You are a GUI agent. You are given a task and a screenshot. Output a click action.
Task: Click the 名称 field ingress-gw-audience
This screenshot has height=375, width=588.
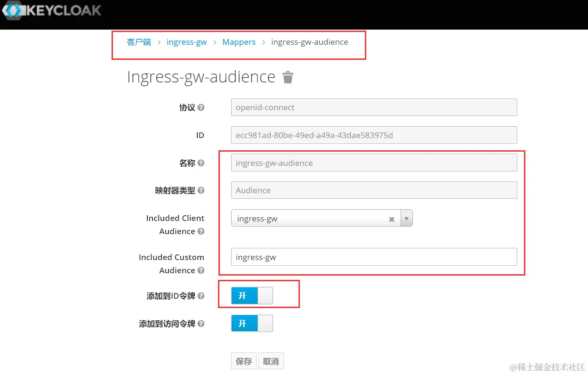tap(374, 163)
